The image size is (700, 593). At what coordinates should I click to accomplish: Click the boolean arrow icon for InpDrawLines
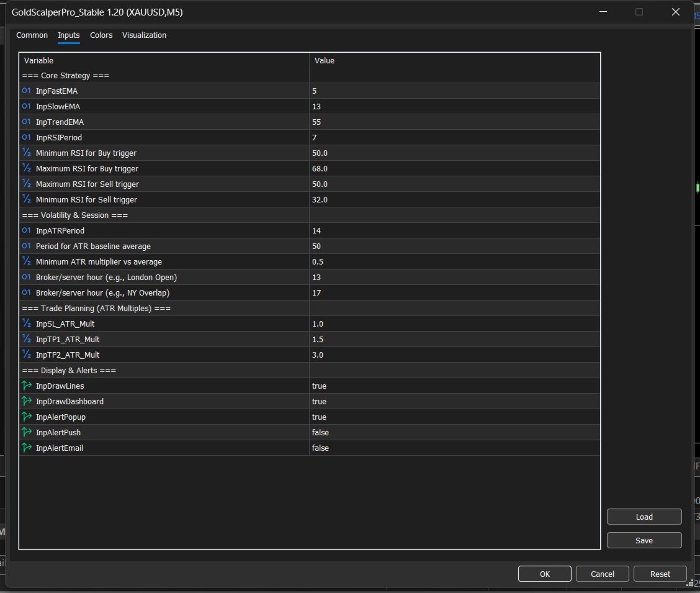point(26,386)
